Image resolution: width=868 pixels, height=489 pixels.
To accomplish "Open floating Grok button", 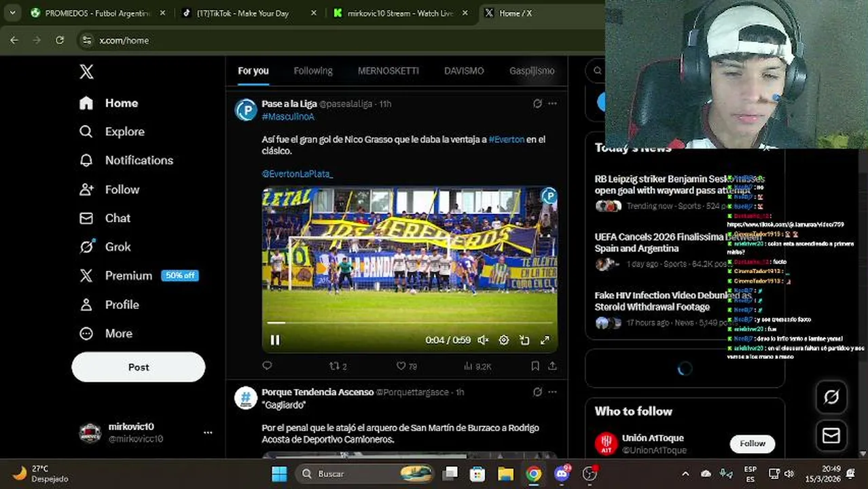I will point(831,397).
